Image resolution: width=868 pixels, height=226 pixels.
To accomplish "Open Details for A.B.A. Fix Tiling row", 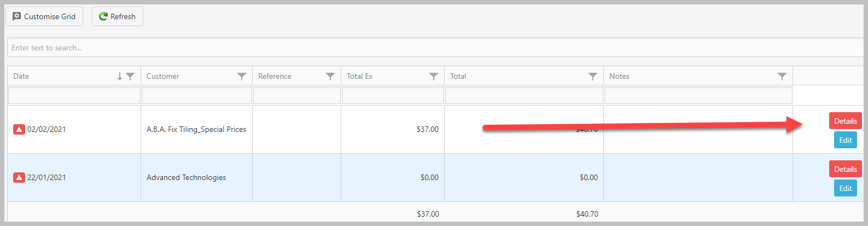I will [x=846, y=121].
